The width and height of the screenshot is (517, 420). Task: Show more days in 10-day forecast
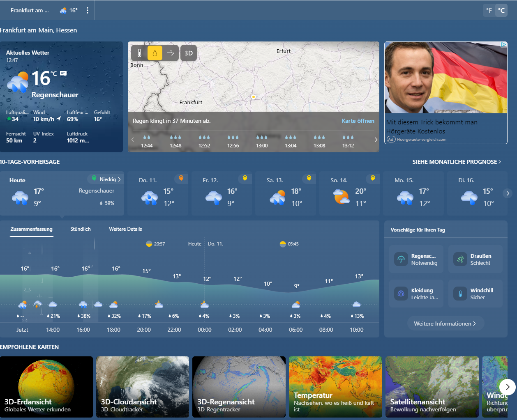(508, 193)
